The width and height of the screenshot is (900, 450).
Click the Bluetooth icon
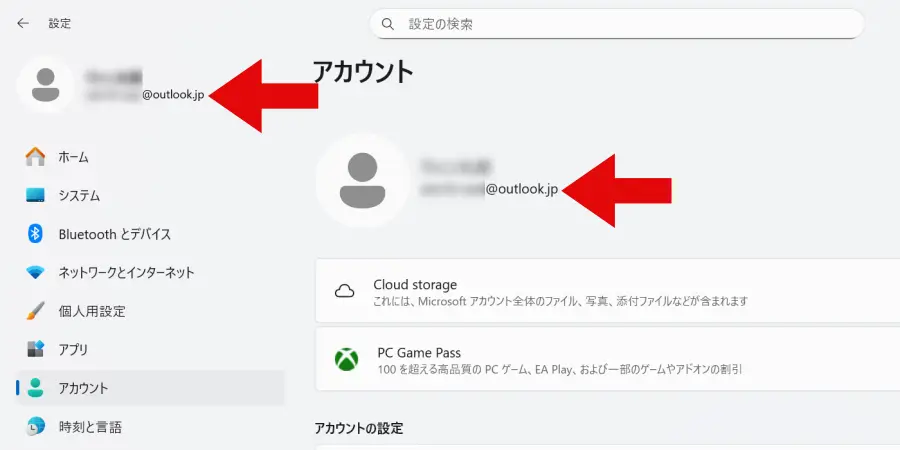click(36, 234)
